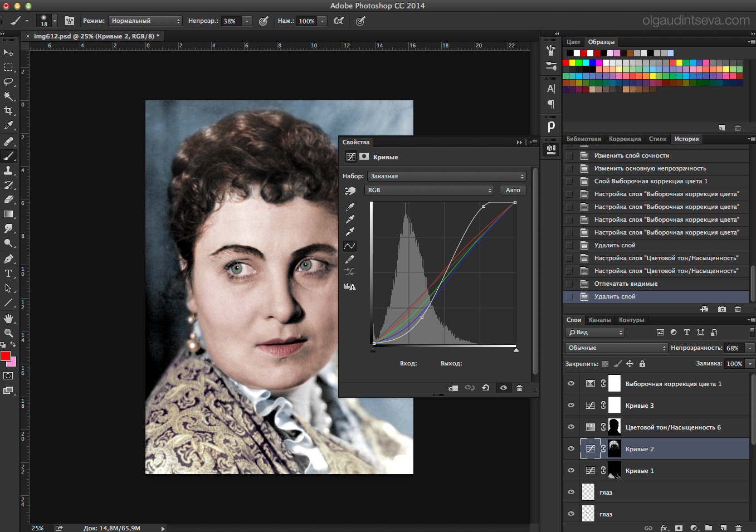Click the black point eyedropper in Curves
Screen dimensions: 756x532
pyautogui.click(x=350, y=207)
